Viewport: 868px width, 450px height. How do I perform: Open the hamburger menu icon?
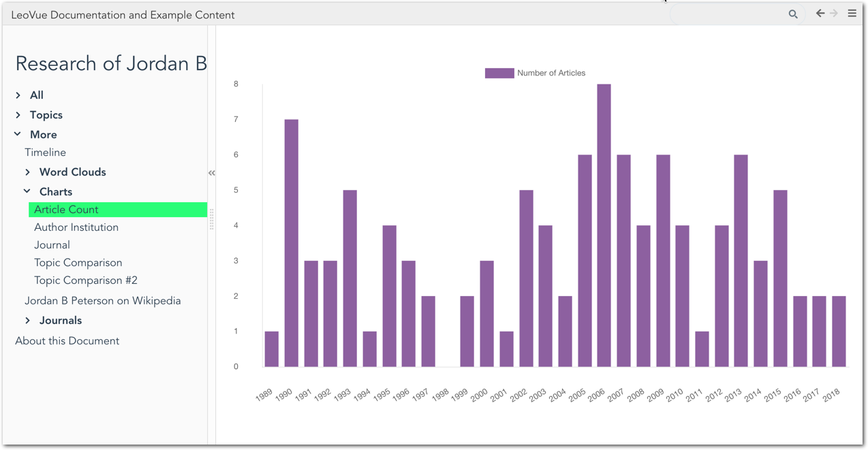point(852,13)
